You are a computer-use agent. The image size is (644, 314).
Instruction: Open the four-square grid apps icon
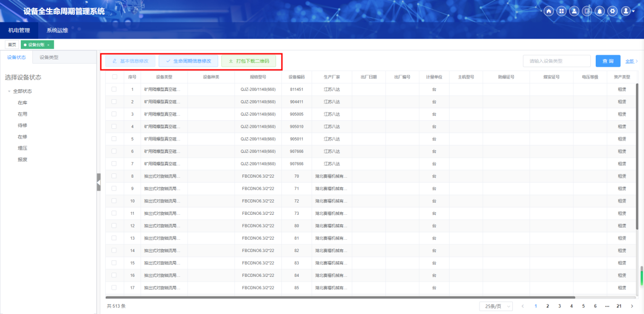[561, 11]
